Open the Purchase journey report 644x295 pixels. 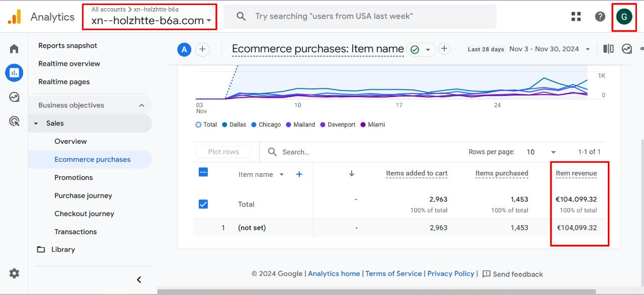click(x=83, y=195)
